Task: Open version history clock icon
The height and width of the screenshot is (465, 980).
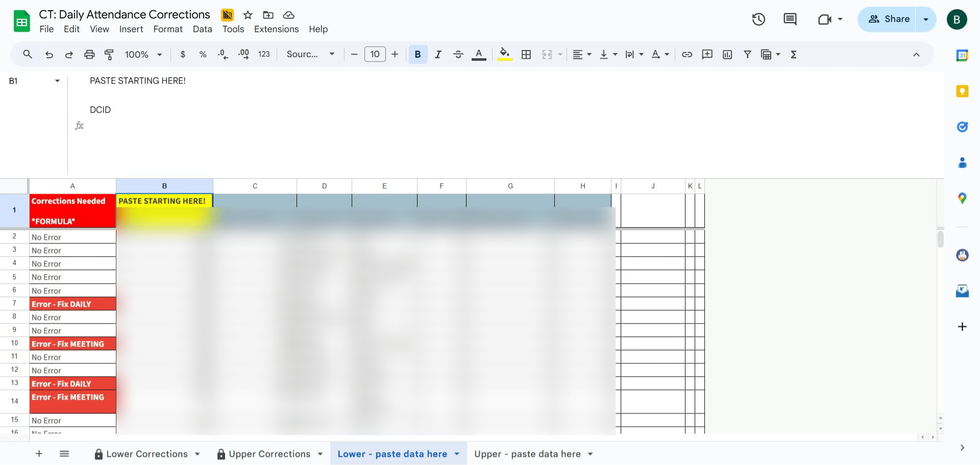Action: 758,19
